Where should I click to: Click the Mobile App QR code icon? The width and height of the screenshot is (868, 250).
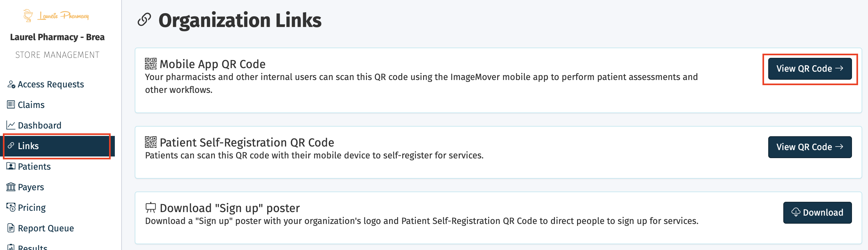point(151,64)
